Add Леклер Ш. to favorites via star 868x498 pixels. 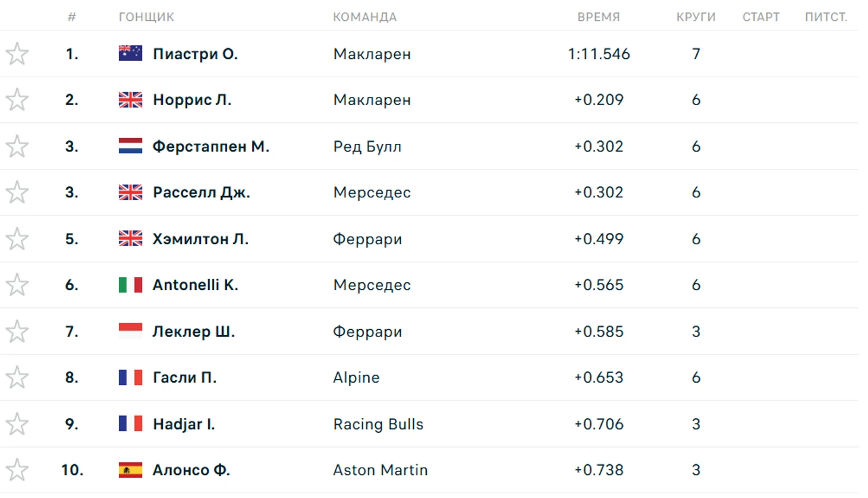tap(17, 331)
